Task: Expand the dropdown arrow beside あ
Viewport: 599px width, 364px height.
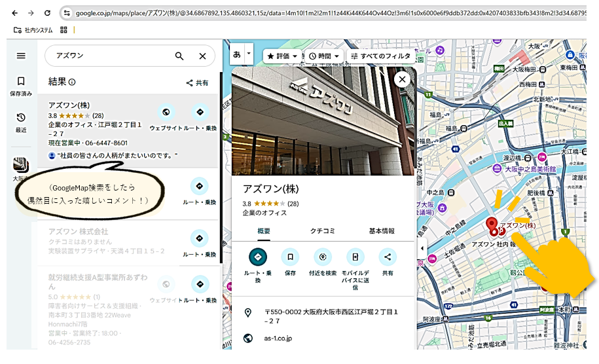Action: (249, 54)
